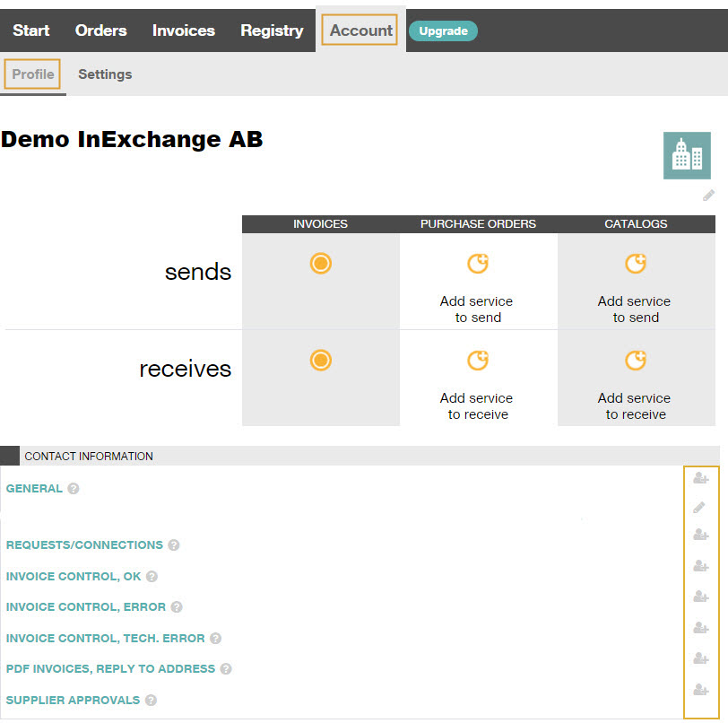Click 'Add service to receive' under Catalogs
Screen dimensions: 728x723
634,406
